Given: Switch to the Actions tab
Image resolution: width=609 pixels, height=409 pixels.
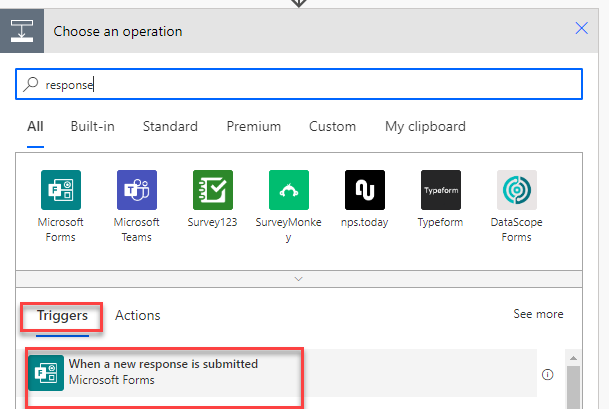Looking at the screenshot, I should [137, 315].
